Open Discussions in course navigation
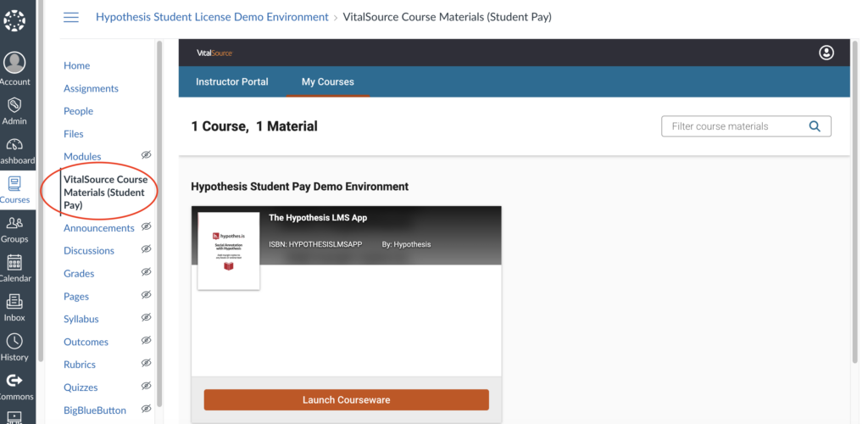This screenshot has height=424, width=868. (88, 251)
